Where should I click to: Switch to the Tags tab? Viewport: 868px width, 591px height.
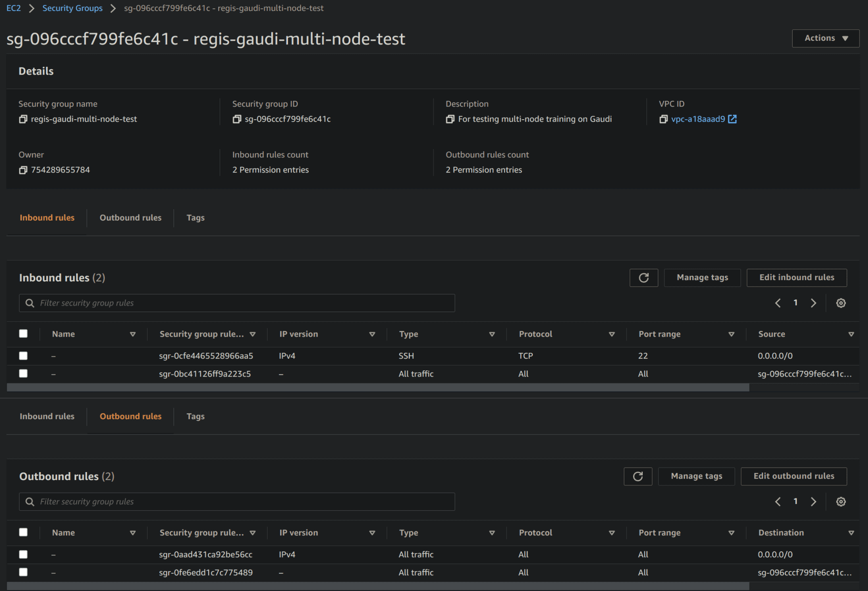click(196, 217)
